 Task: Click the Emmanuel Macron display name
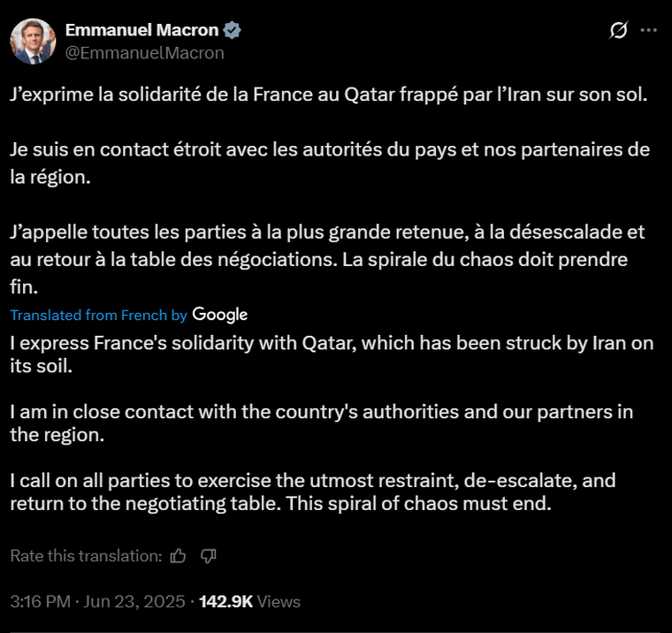click(141, 30)
